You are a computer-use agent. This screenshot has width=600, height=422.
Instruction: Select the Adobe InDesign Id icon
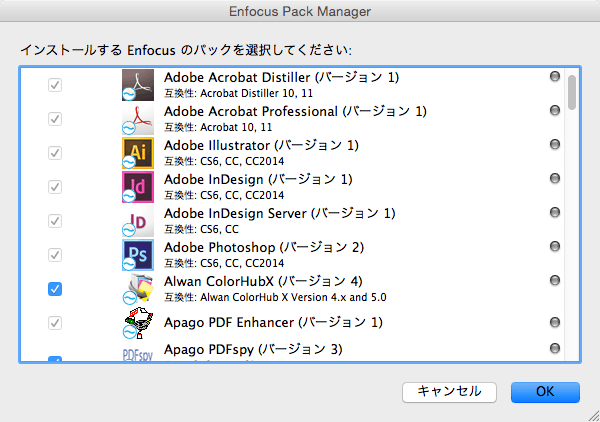[x=138, y=187]
